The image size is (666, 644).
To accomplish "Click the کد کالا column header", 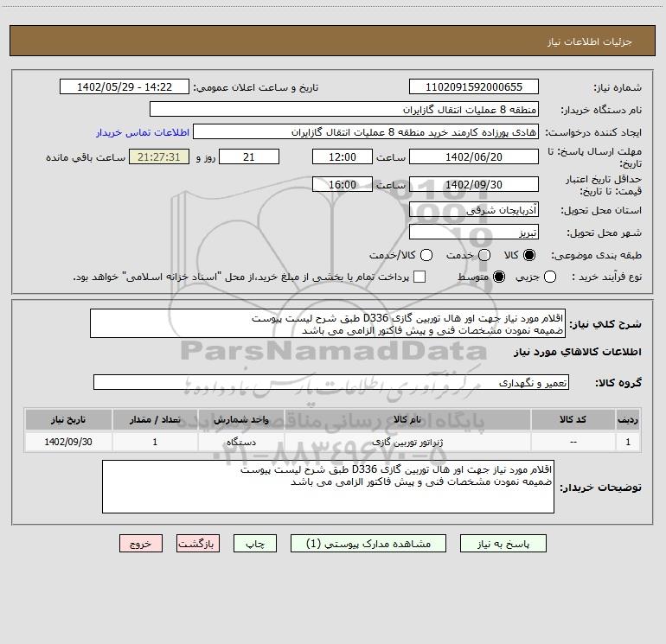I will [573, 419].
